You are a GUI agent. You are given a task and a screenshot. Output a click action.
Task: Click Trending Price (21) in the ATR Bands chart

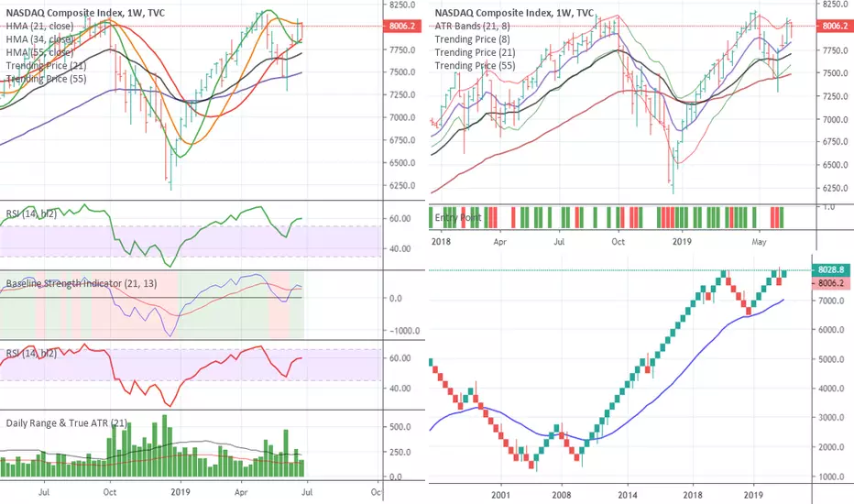tap(475, 52)
